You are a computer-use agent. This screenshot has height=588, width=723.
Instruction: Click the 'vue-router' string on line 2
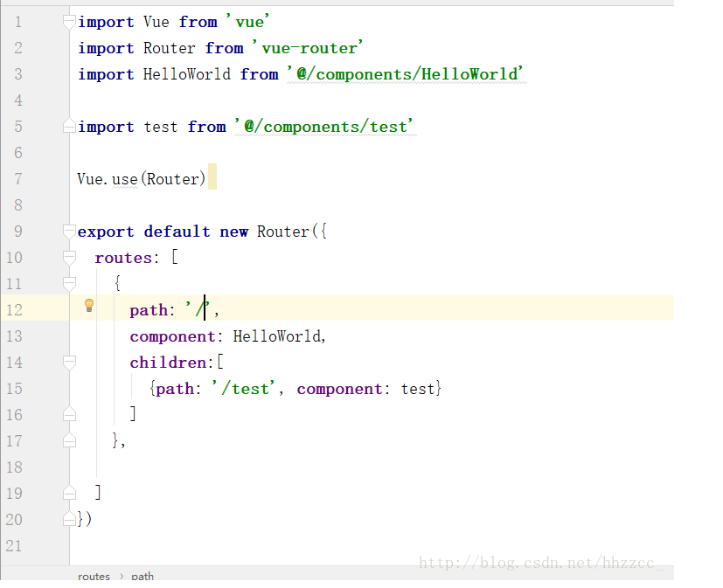tap(308, 48)
